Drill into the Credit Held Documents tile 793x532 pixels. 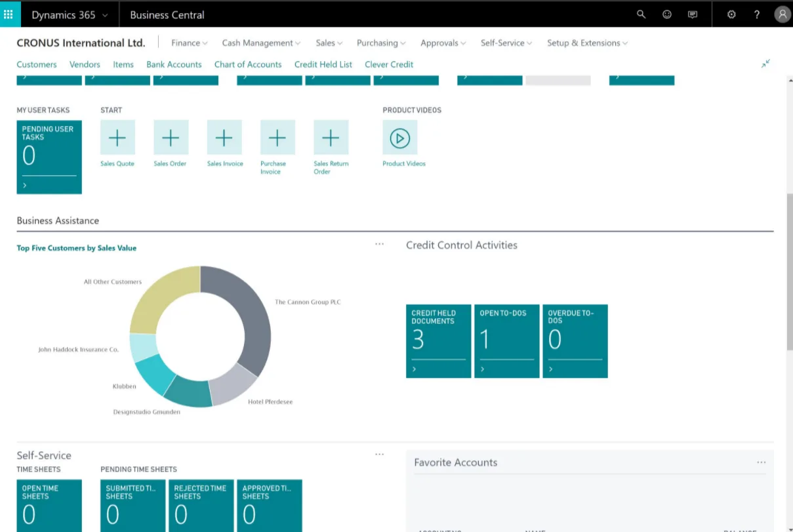(x=438, y=341)
